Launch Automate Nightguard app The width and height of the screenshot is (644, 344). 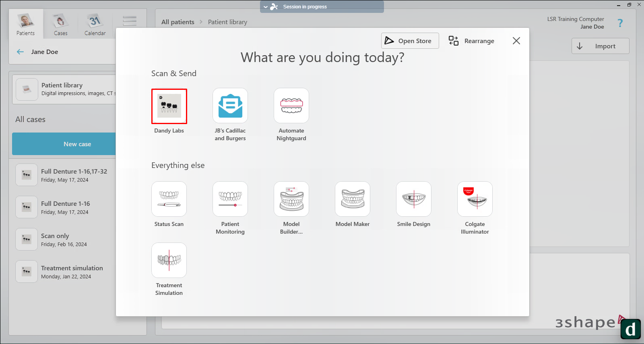click(291, 106)
